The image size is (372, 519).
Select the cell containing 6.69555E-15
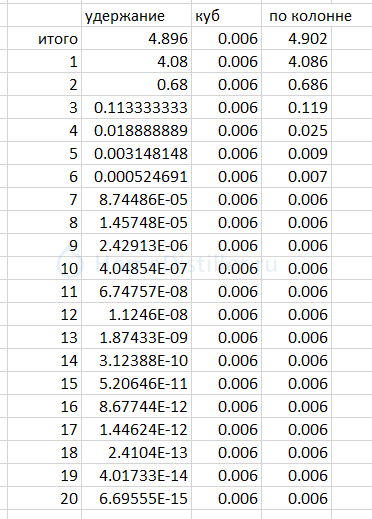136,499
